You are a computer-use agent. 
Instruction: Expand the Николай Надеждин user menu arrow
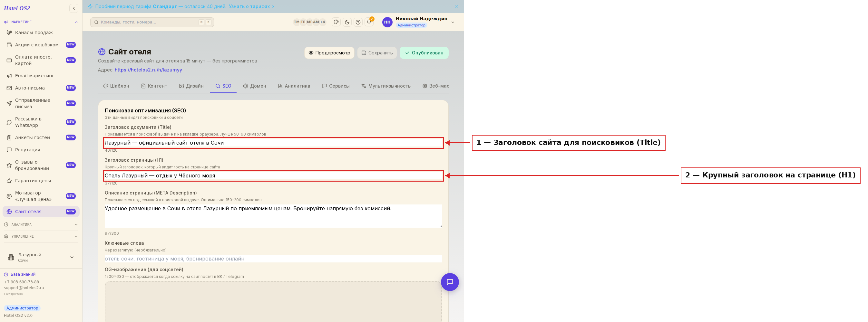pyautogui.click(x=453, y=22)
